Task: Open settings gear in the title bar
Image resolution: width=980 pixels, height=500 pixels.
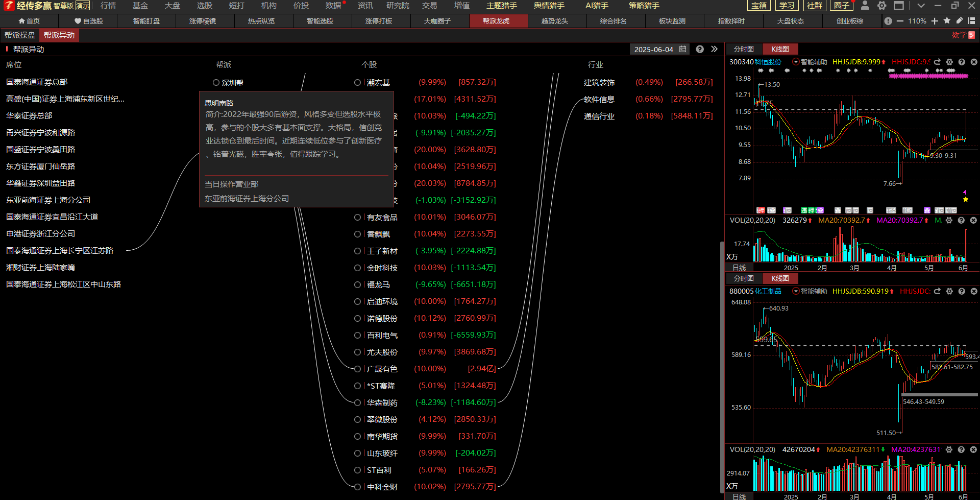Action: coord(881,6)
